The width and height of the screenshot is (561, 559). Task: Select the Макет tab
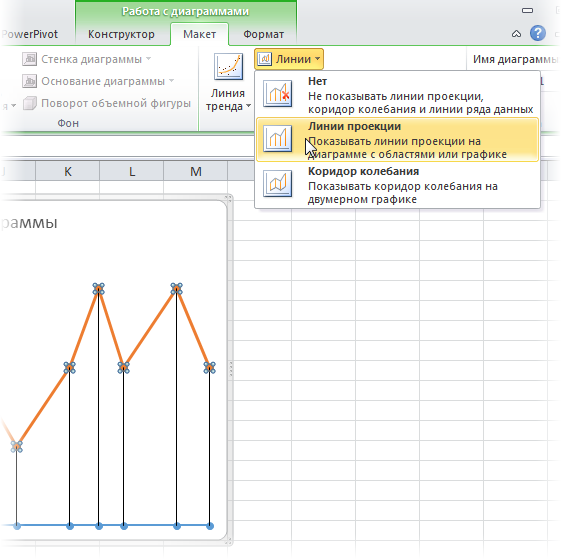point(199,34)
